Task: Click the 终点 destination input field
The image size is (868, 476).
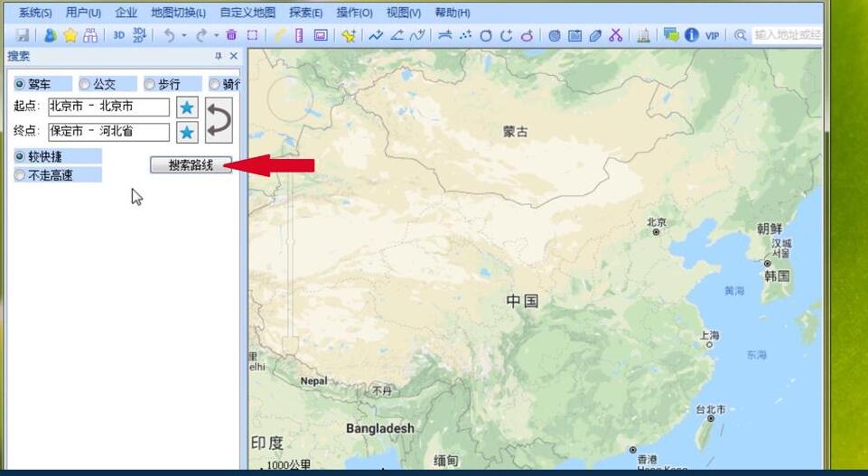Action: 108,132
